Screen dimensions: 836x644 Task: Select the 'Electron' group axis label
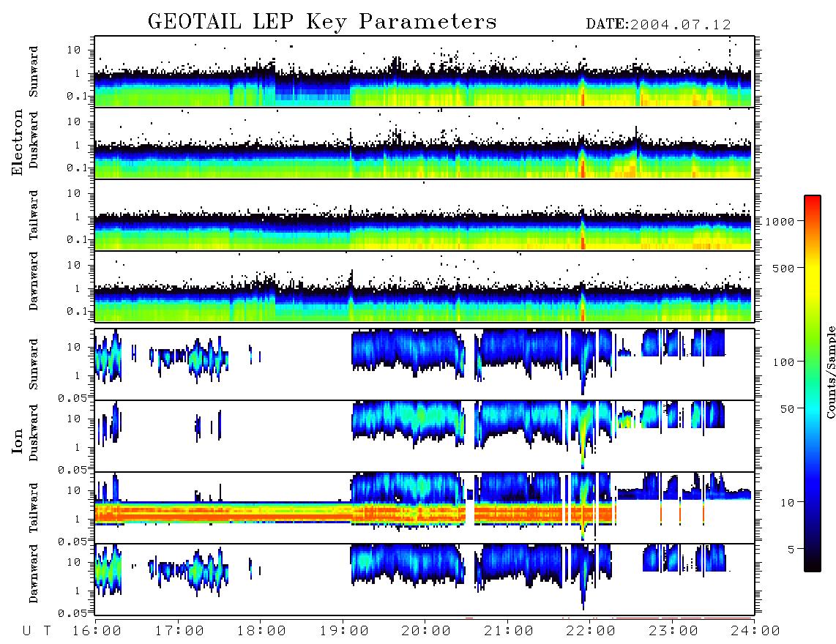18,143
